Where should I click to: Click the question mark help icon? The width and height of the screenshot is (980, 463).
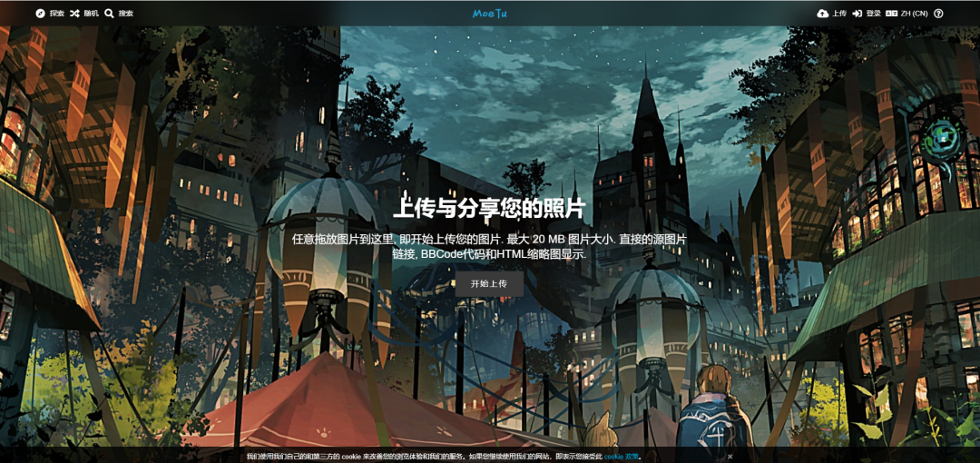click(x=938, y=13)
